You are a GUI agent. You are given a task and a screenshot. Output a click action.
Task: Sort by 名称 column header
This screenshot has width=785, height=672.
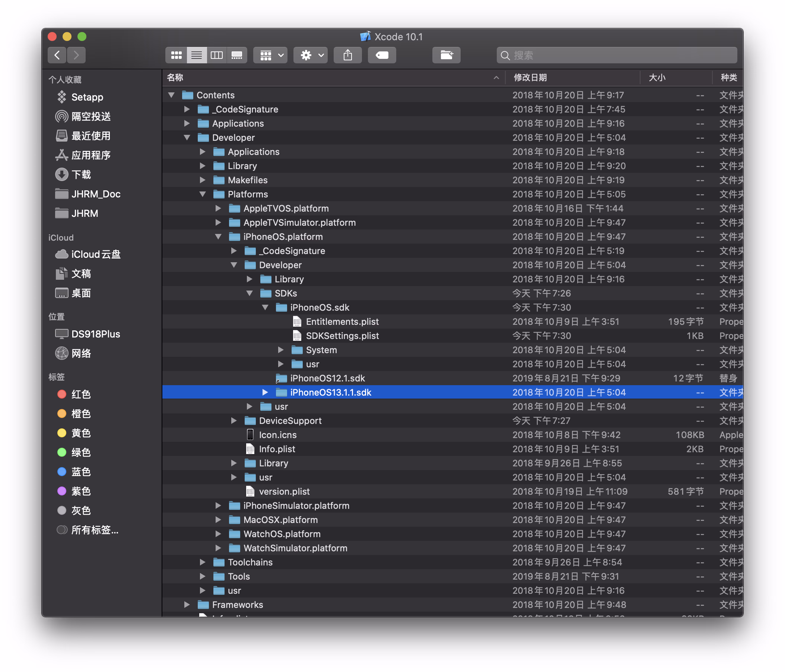(x=175, y=78)
